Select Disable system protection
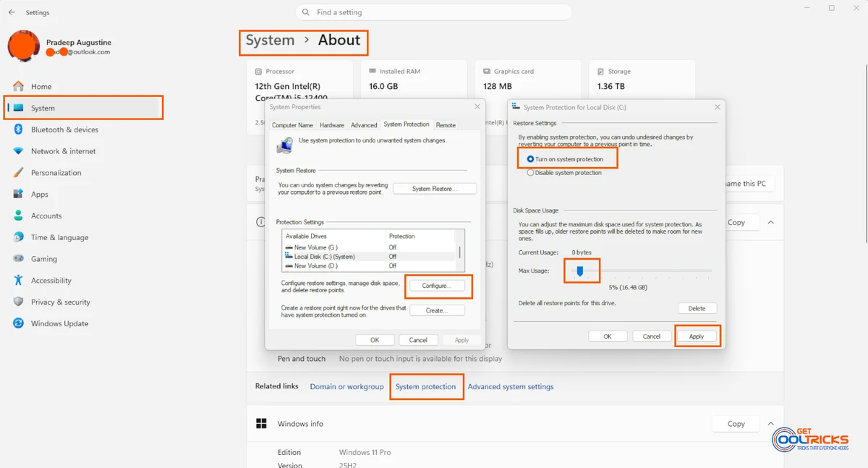The image size is (868, 468). click(x=565, y=173)
